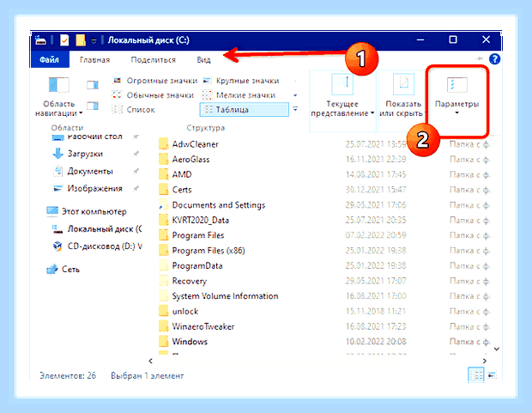Select the WinaeroTweaker folder name

[203, 327]
